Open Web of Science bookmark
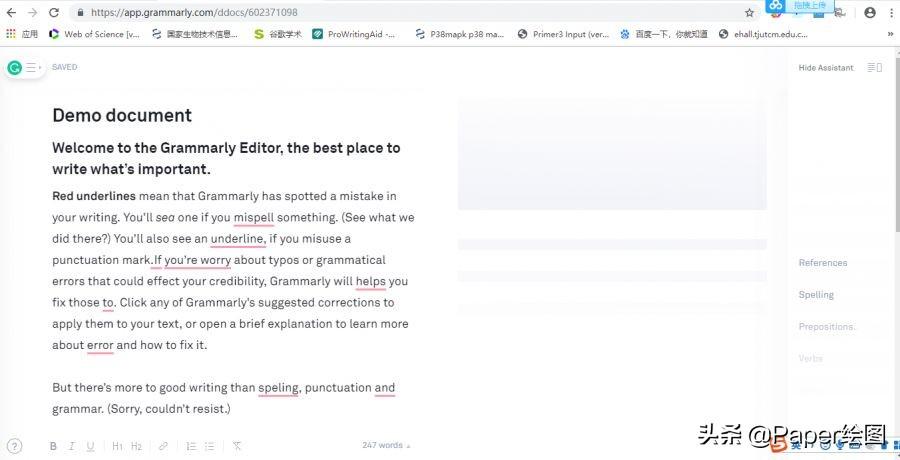 (x=95, y=34)
